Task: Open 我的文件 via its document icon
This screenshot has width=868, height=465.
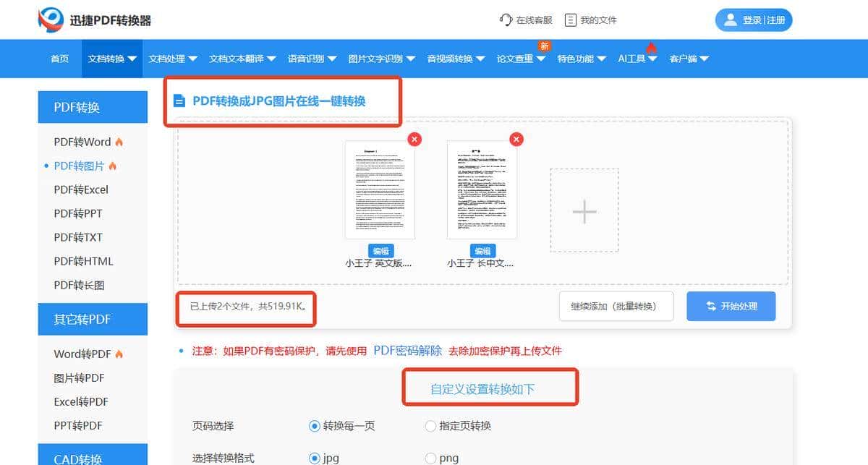Action: (571, 20)
